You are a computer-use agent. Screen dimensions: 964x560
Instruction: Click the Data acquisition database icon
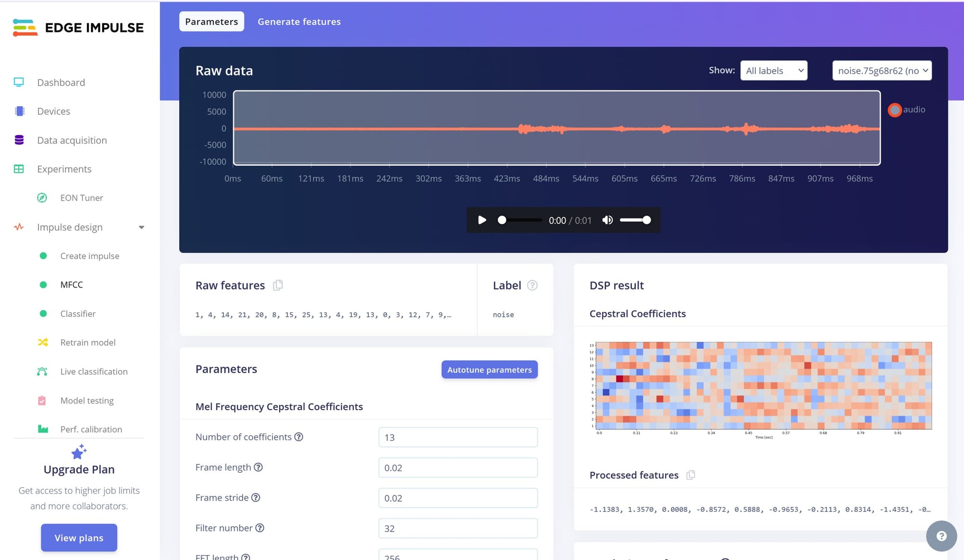point(19,140)
